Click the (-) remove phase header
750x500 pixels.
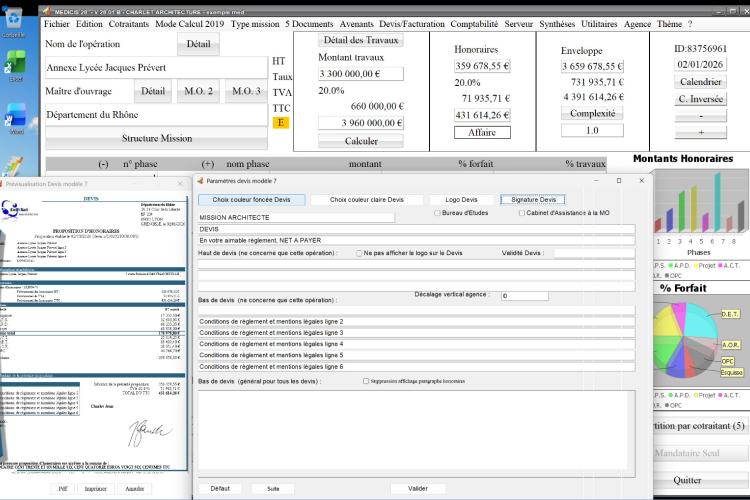click(103, 164)
